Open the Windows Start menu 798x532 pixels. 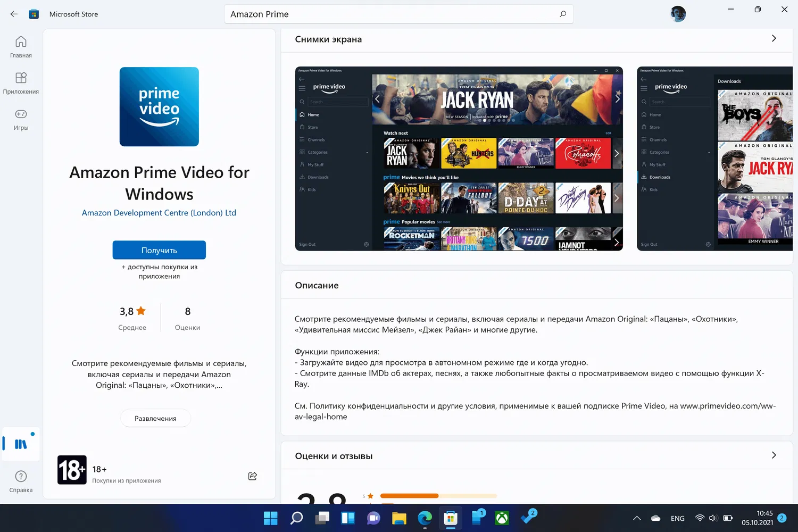(x=271, y=518)
